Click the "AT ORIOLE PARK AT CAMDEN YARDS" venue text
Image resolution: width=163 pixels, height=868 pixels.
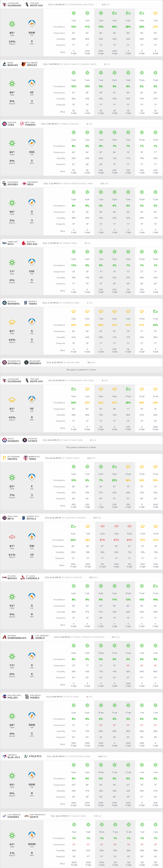(78, 64)
